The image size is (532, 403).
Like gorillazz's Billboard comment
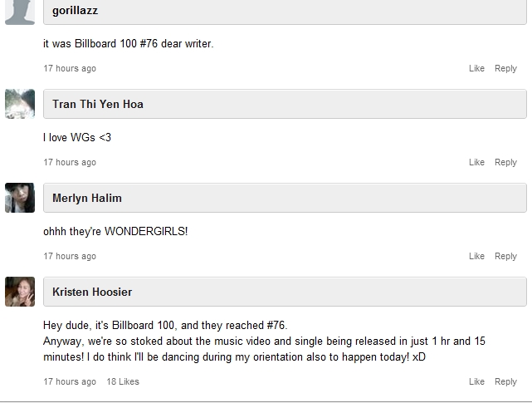tap(476, 68)
